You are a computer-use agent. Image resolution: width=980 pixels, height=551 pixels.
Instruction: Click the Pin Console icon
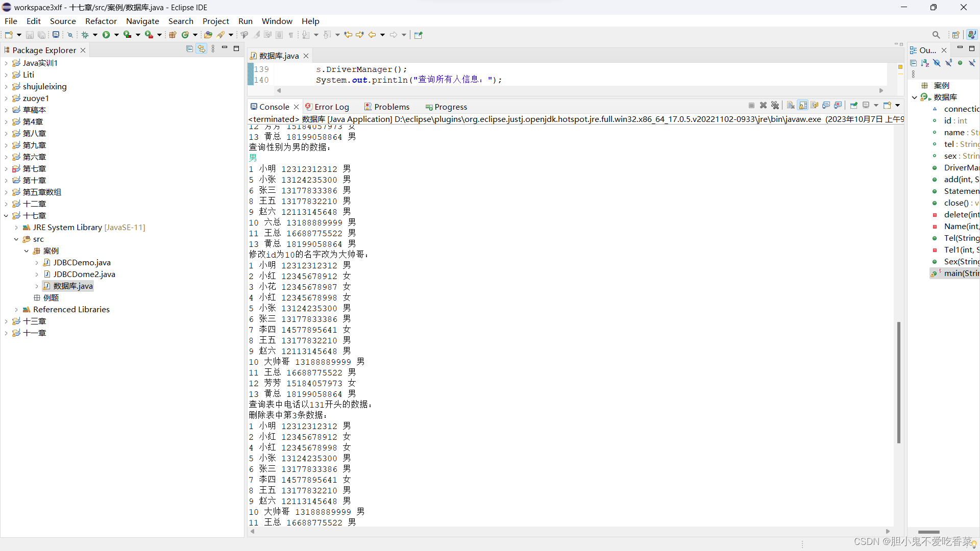(854, 106)
